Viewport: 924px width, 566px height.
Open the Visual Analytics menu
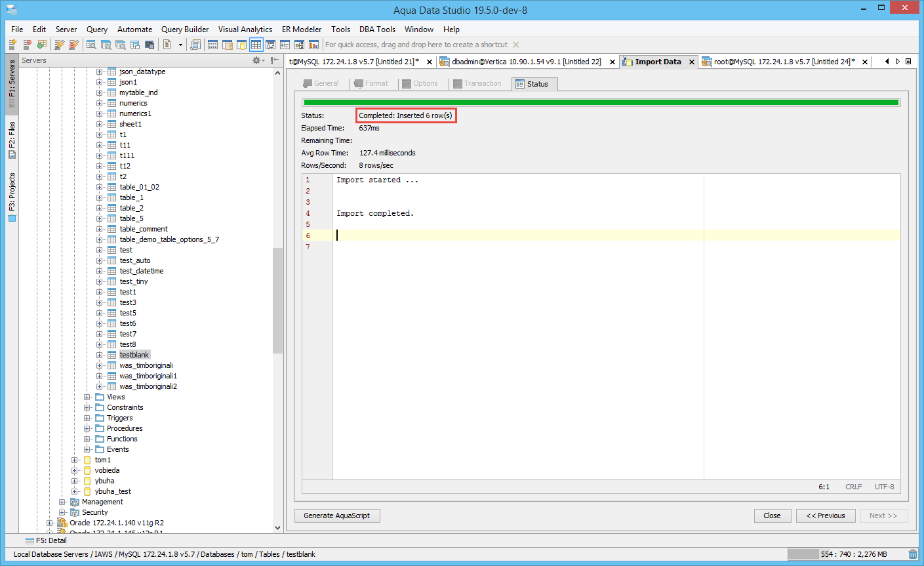click(245, 30)
